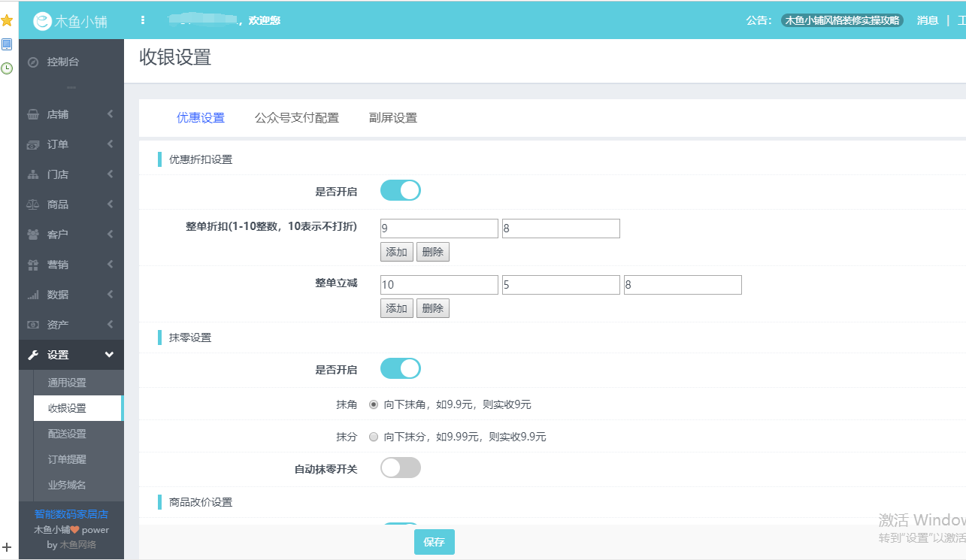Image resolution: width=966 pixels, height=560 pixels.
Task: Click the 订单 money icon
Action: click(33, 144)
